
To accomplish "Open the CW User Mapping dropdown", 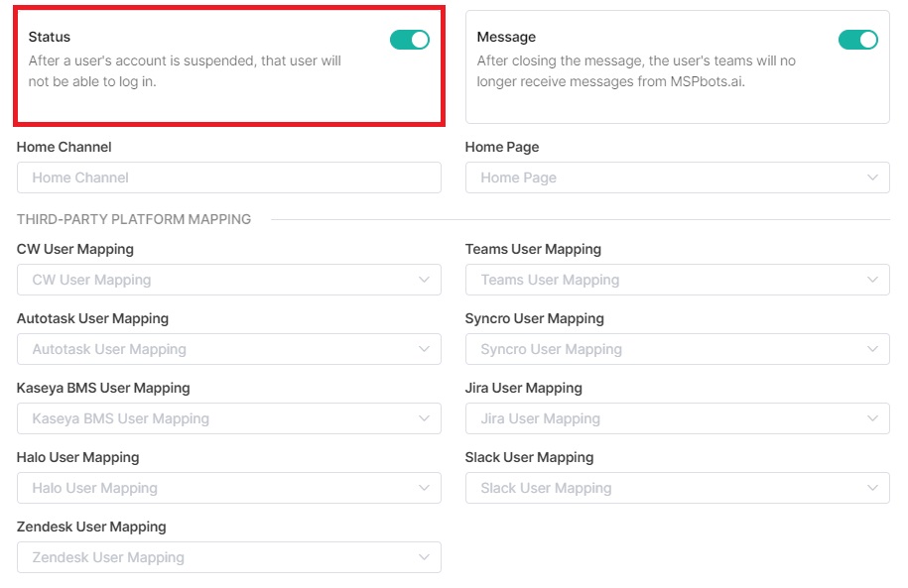I will click(x=228, y=280).
